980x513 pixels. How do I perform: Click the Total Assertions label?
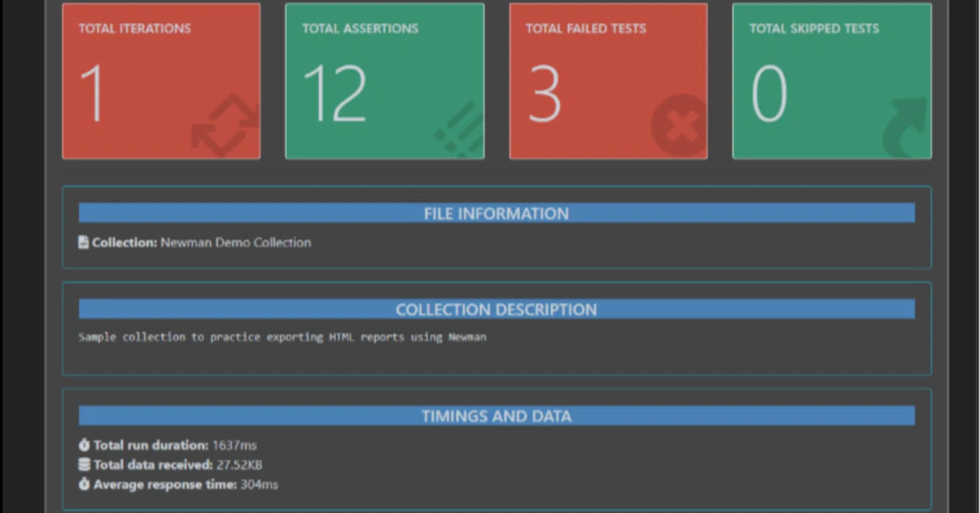[x=360, y=28]
